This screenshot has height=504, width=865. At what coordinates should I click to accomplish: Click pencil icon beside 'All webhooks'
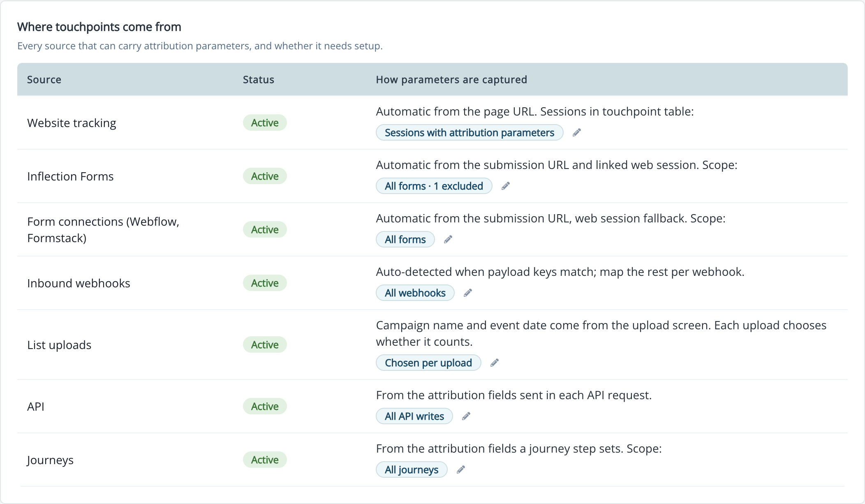pyautogui.click(x=468, y=293)
